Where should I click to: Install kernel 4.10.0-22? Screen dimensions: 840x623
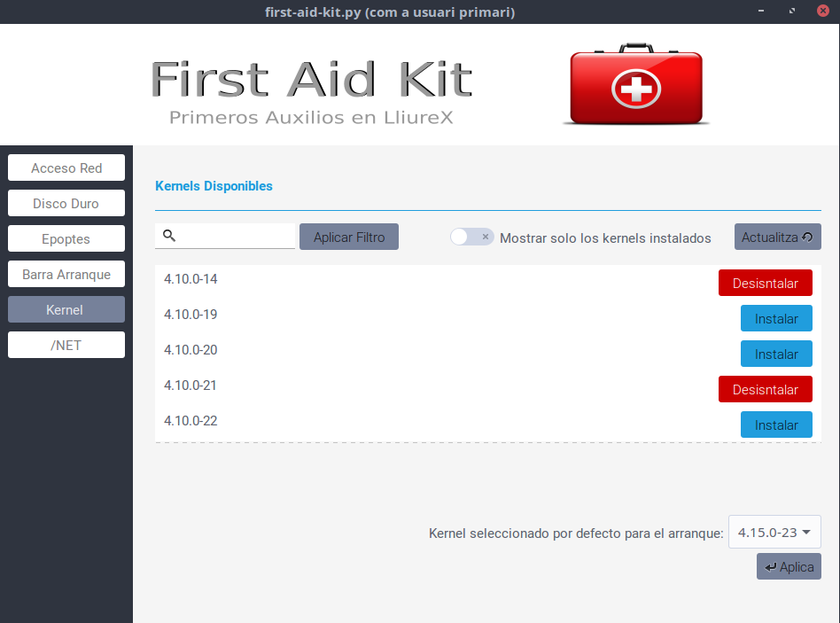[776, 425]
